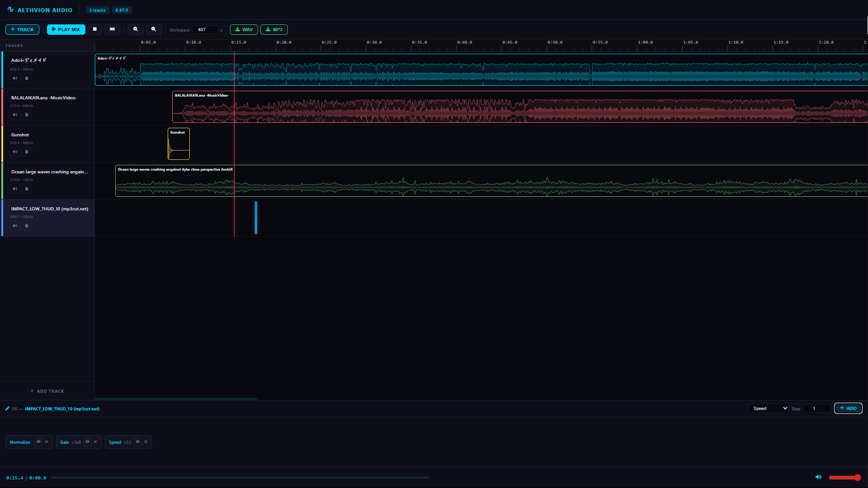Remove the Normalize effect with its X
This screenshot has height=488, width=868.
(47, 442)
